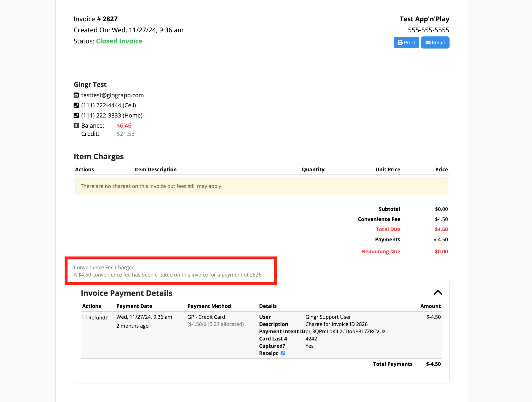Click the Invoice Payment Details heading
532x402 pixels.
[126, 293]
